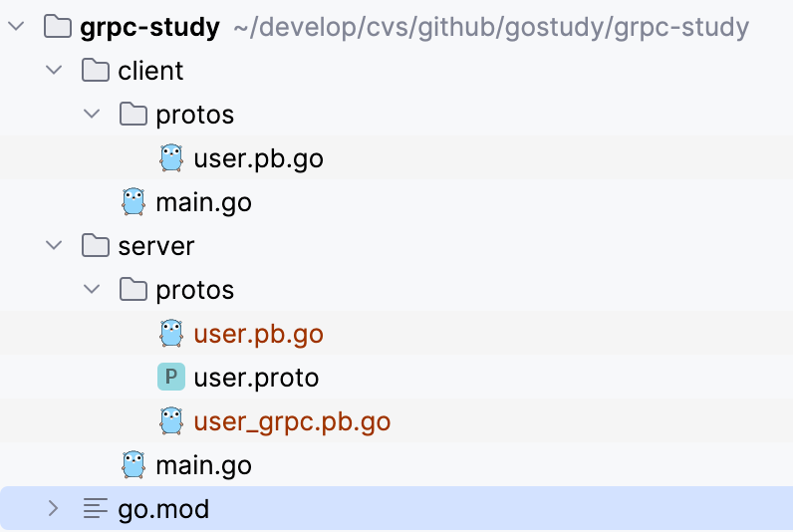Click the grpc-study root folder icon
793x532 pixels.
pyautogui.click(x=58, y=27)
